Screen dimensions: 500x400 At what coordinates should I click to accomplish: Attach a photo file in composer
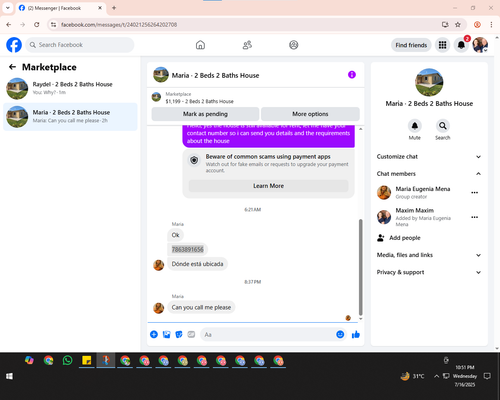click(166, 334)
